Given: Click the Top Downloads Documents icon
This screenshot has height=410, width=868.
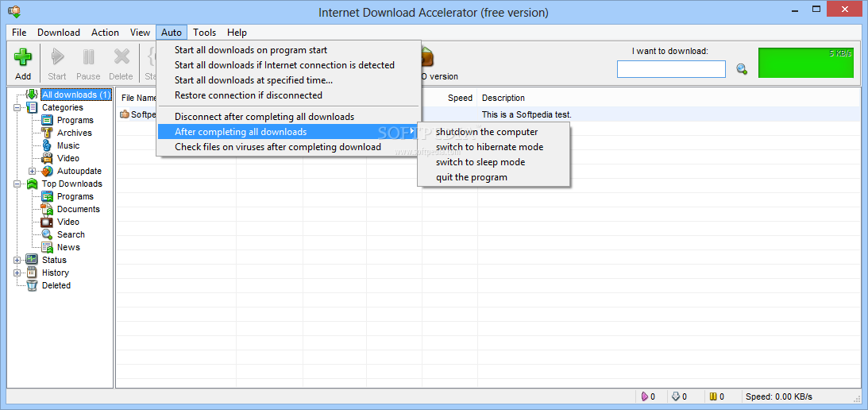Looking at the screenshot, I should 47,210.
